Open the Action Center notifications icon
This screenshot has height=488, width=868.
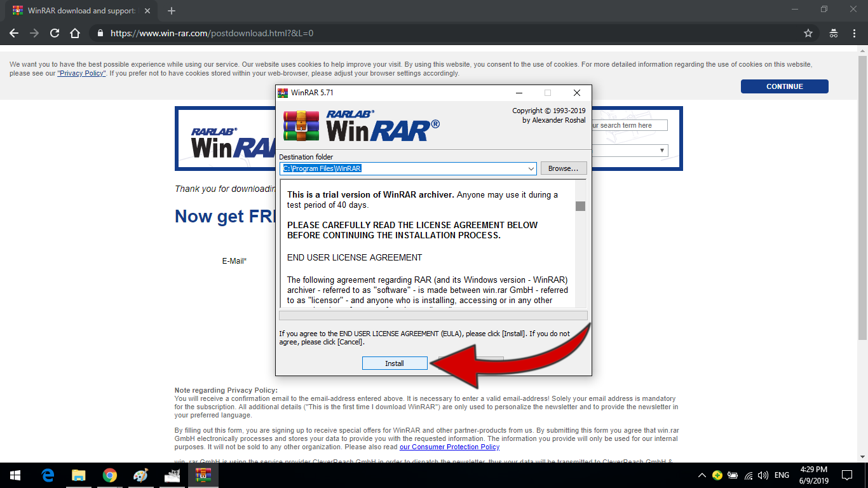tap(847, 475)
